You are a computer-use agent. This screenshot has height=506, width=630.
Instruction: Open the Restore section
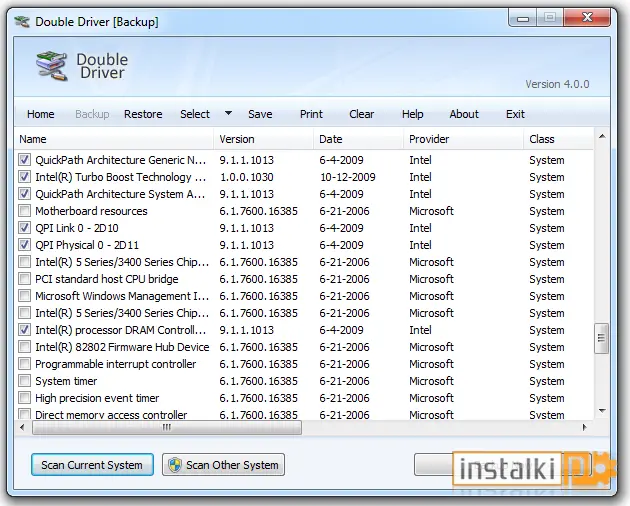pyautogui.click(x=143, y=114)
